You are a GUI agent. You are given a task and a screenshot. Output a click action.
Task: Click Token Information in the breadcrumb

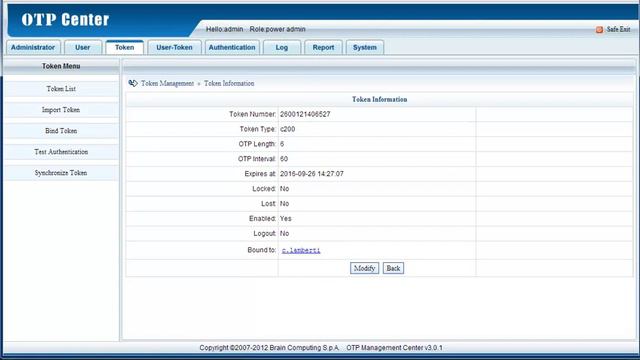[x=229, y=83]
